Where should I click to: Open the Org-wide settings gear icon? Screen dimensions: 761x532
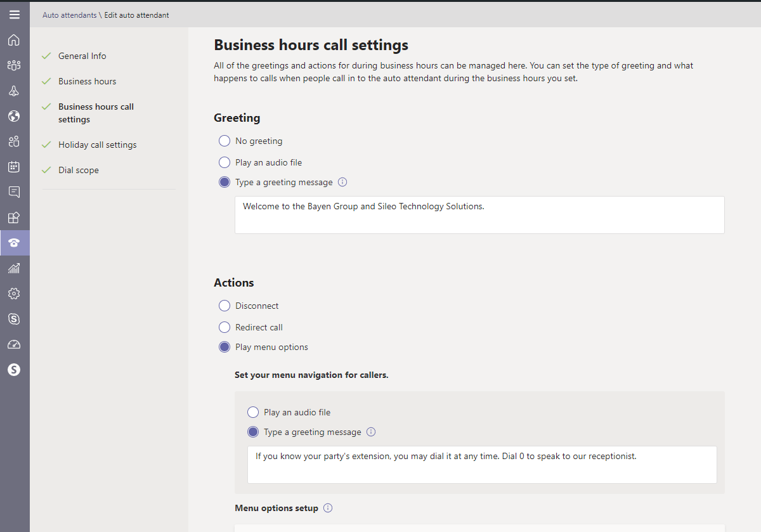pos(14,294)
